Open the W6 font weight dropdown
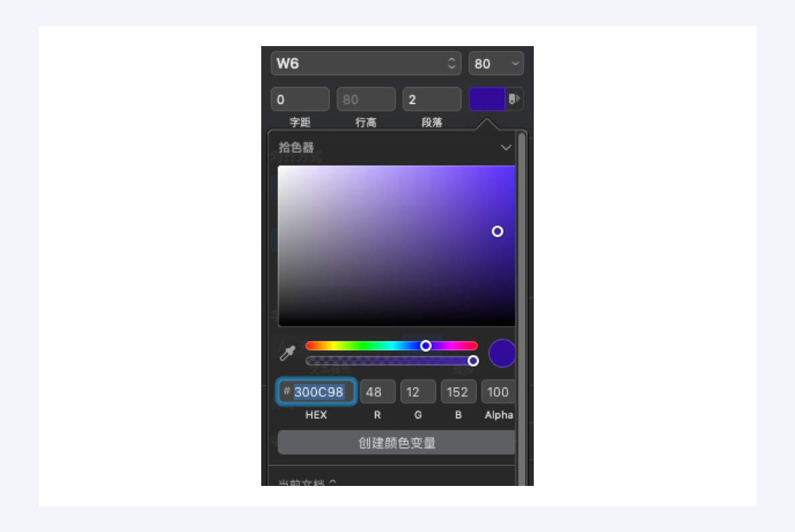 pyautogui.click(x=365, y=63)
